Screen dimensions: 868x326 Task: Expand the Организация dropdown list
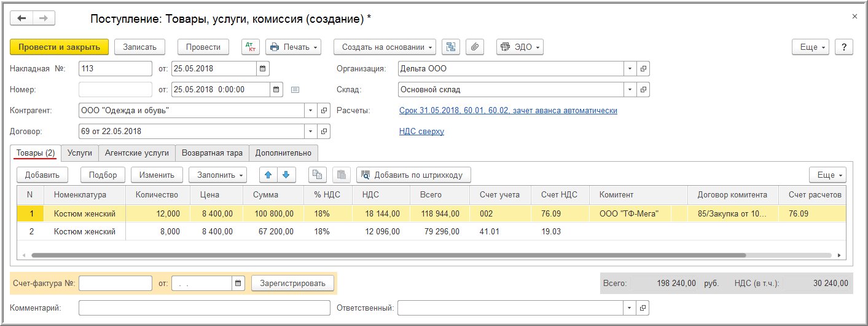[630, 69]
